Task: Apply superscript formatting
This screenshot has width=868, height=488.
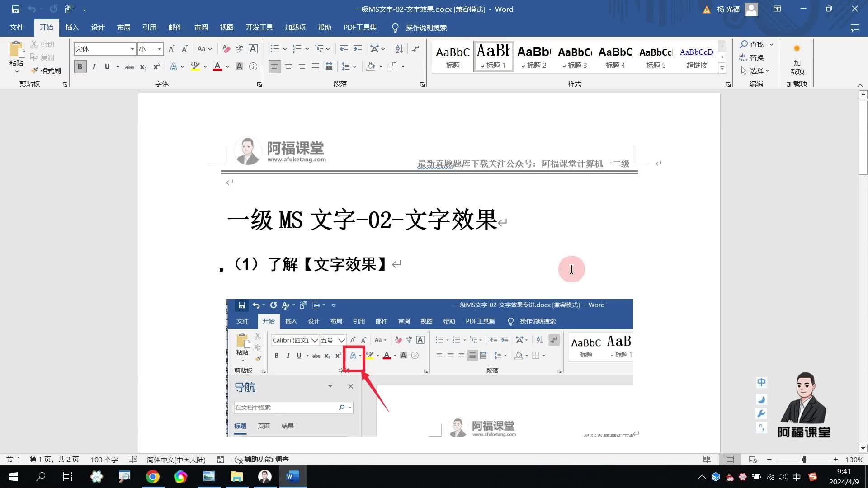Action: (x=156, y=67)
